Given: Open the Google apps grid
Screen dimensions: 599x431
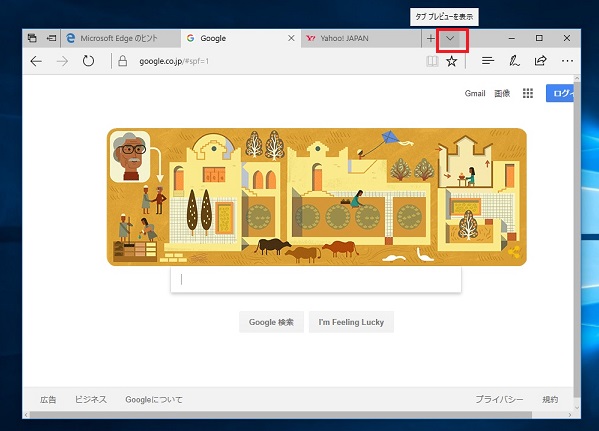Looking at the screenshot, I should pyautogui.click(x=528, y=93).
